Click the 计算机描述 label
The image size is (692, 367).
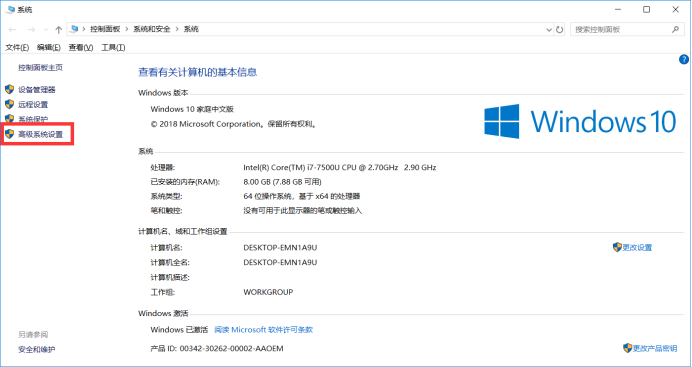[170, 277]
